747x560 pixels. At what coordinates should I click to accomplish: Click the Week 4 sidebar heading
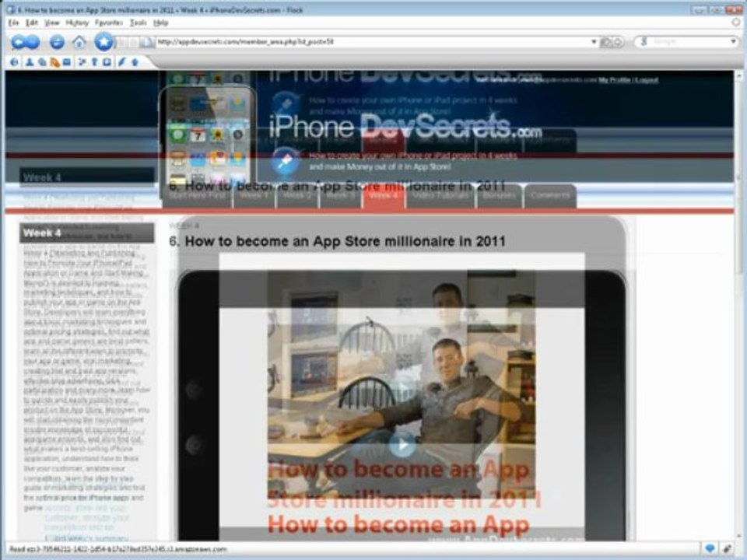point(86,233)
